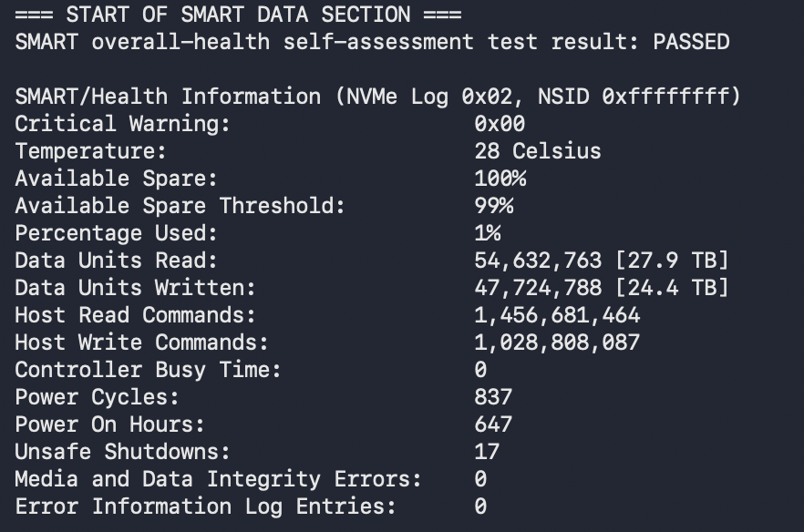Click the Temperature label text
The height and width of the screenshot is (532, 804).
coord(90,151)
